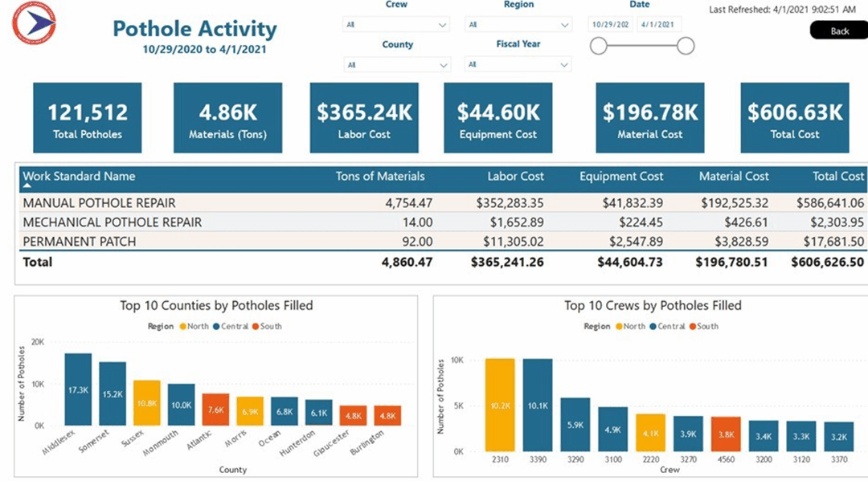This screenshot has height=481, width=868.
Task: Open the Crew filter dropdown
Action: coord(396,25)
